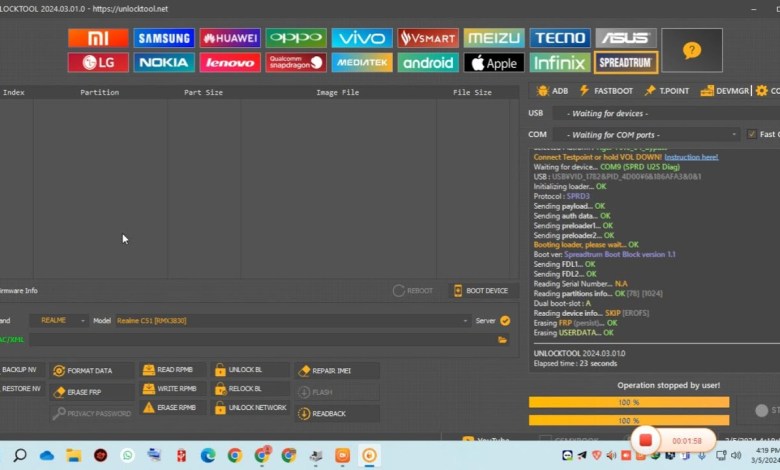Screen dimensions: 780x470
Task: Select the Qualcomm Snapdragon tile
Action: (296, 63)
